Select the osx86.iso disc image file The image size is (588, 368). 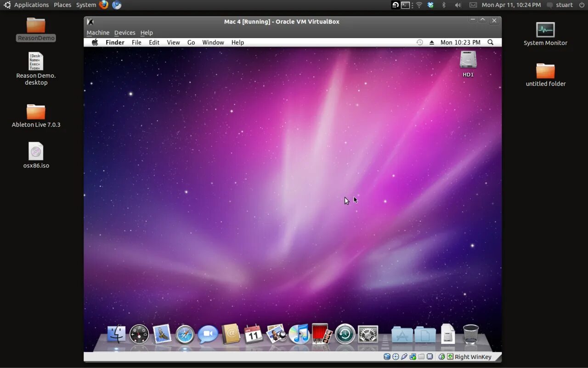[36, 155]
